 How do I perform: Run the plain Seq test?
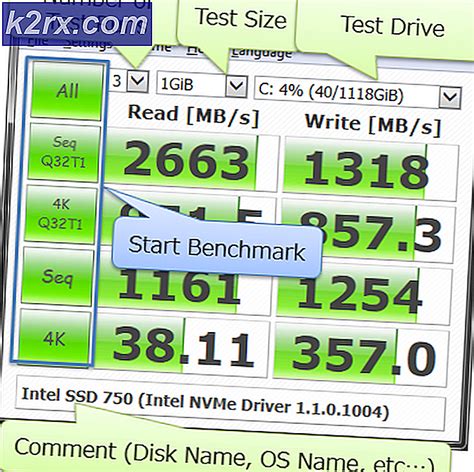[57, 277]
